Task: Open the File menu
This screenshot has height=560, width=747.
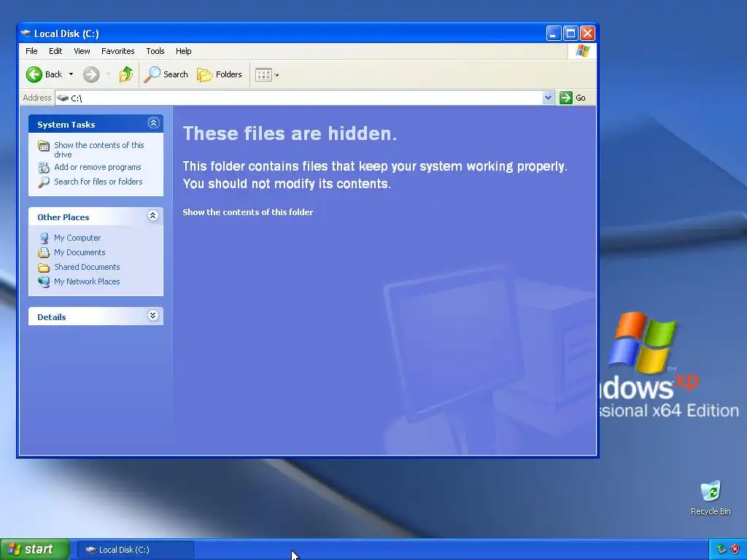Action: [31, 51]
